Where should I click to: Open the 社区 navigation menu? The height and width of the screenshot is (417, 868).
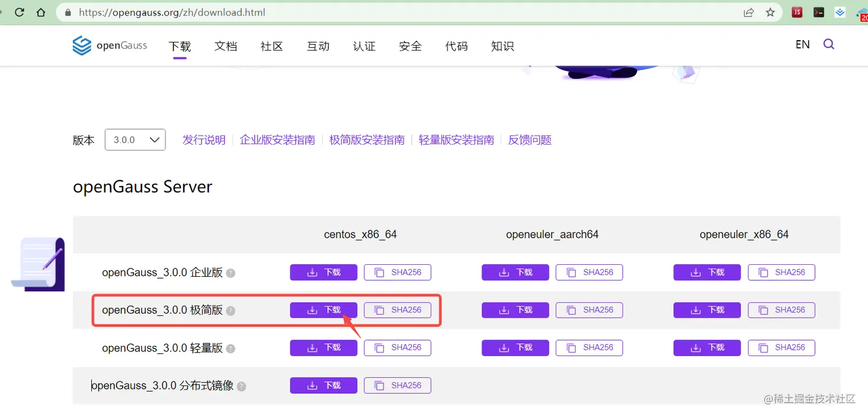coord(272,47)
